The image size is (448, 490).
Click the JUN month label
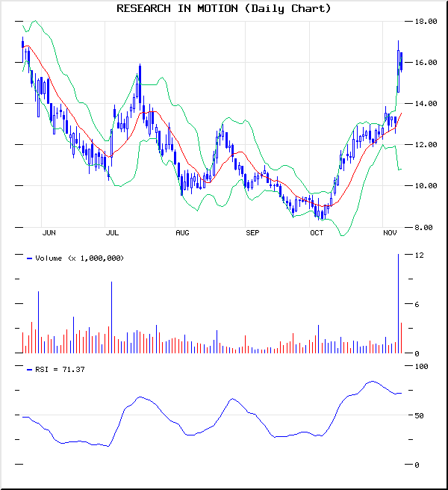pos(49,233)
